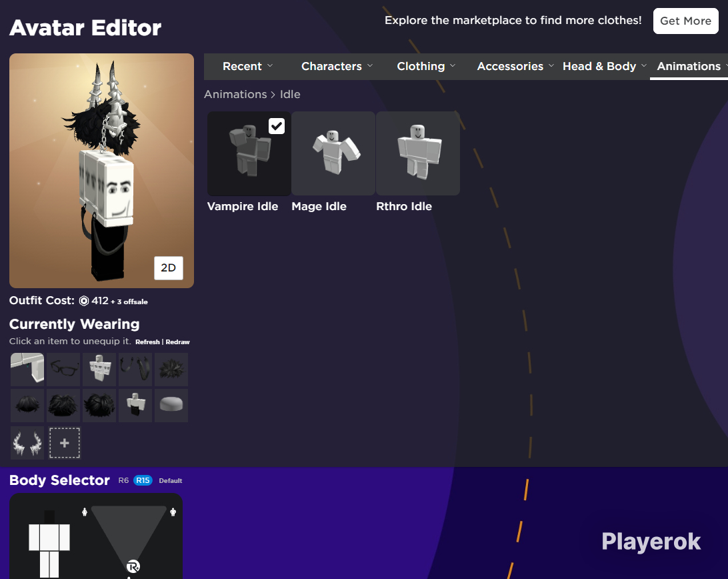Screen dimensions: 728x579
Task: Click the Robux icon next to Outfit Cost
Action: tap(84, 301)
